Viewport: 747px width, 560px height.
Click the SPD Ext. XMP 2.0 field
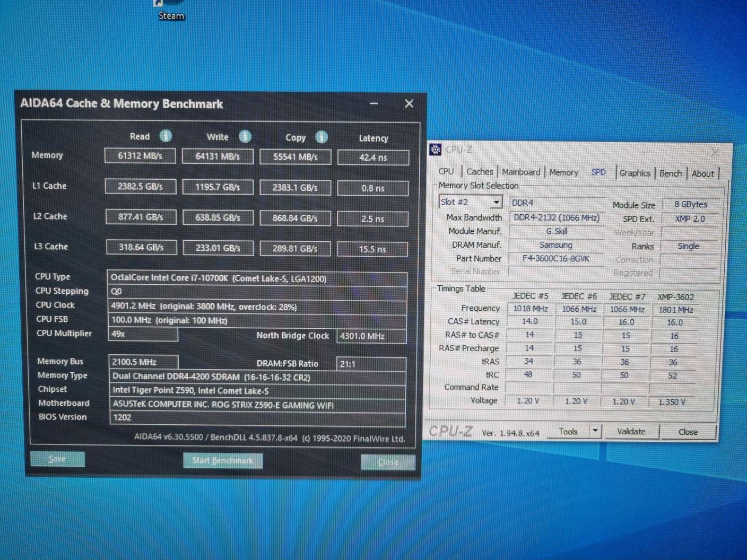(x=690, y=218)
